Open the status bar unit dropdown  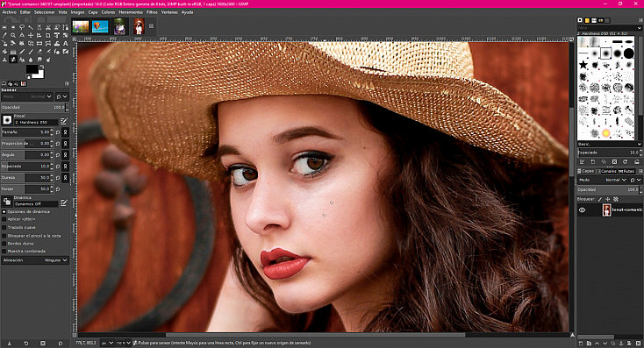pos(107,343)
